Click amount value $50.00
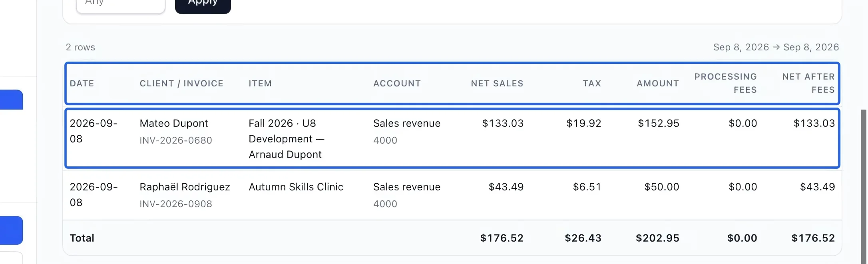This screenshot has width=868, height=264. tap(662, 187)
